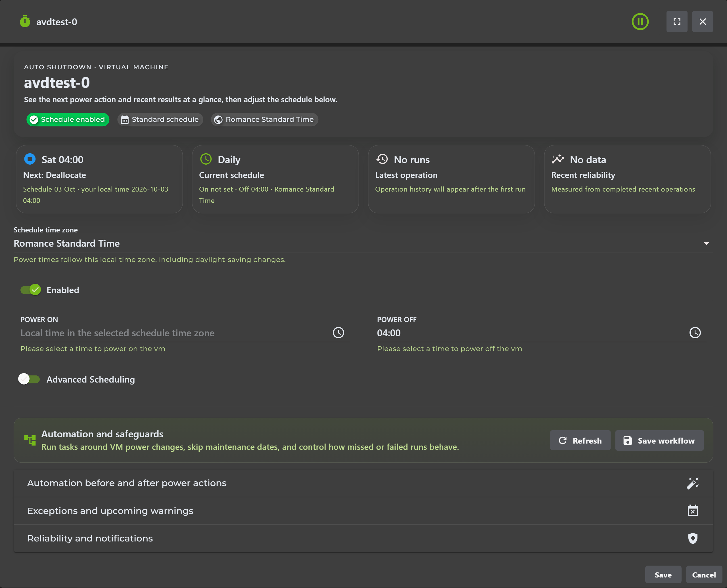Close the avdtest-0 dialog
727x588 pixels.
[x=702, y=22]
